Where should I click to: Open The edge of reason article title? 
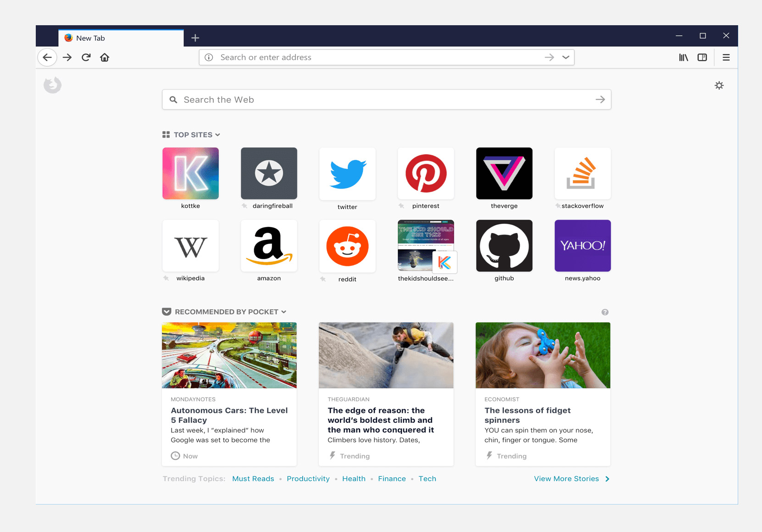tap(381, 420)
